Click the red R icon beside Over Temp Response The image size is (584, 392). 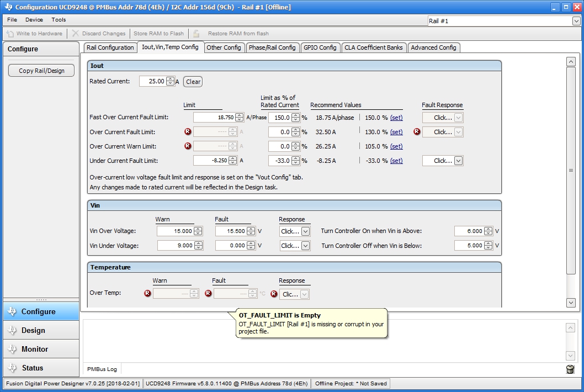[x=274, y=294]
